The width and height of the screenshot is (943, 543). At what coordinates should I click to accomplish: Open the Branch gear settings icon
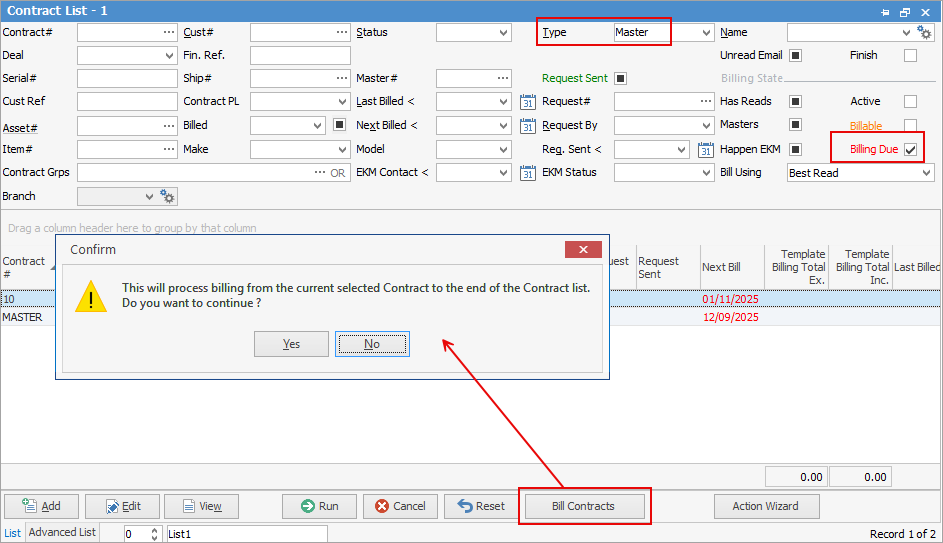(x=167, y=196)
